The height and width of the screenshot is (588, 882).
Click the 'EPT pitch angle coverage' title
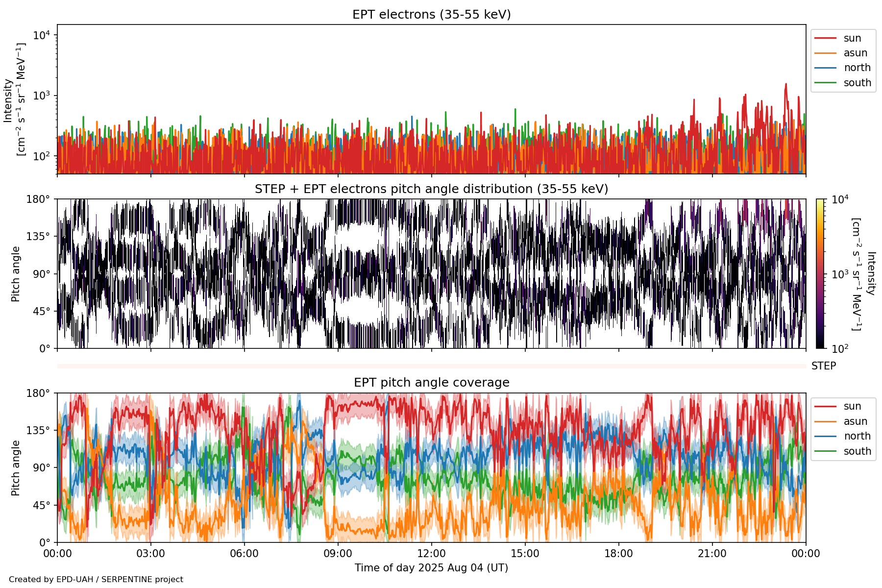click(431, 383)
